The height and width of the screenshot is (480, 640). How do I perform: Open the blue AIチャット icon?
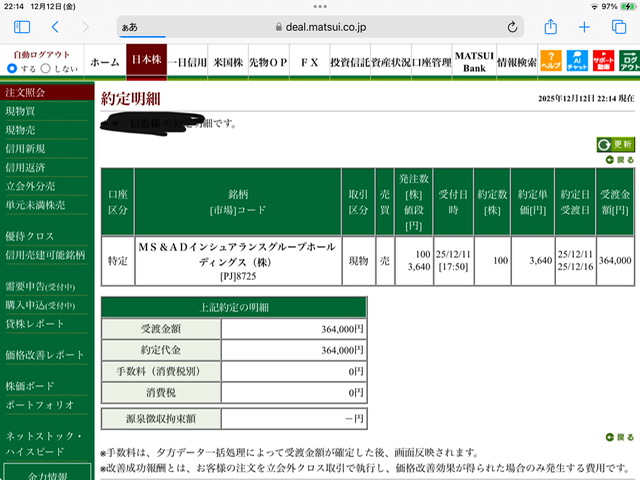577,61
